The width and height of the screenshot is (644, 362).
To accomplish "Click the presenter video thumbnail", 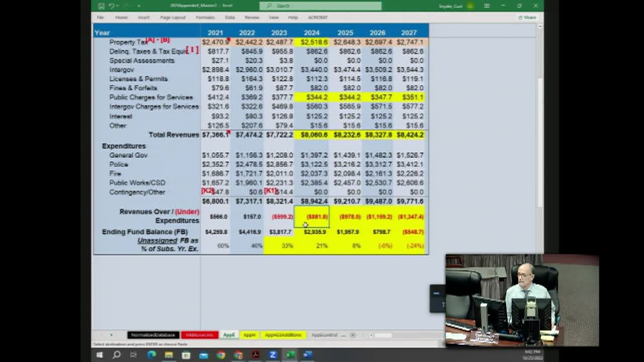I will pyautogui.click(x=522, y=300).
